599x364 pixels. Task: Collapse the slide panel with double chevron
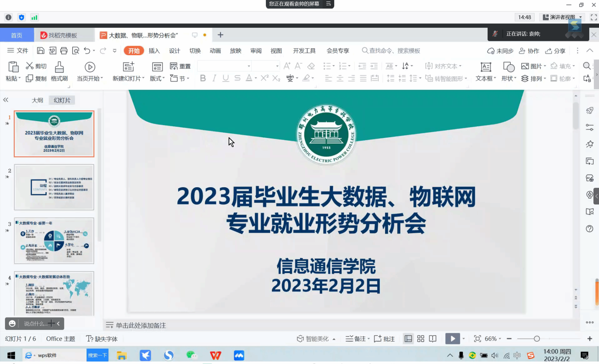click(6, 100)
